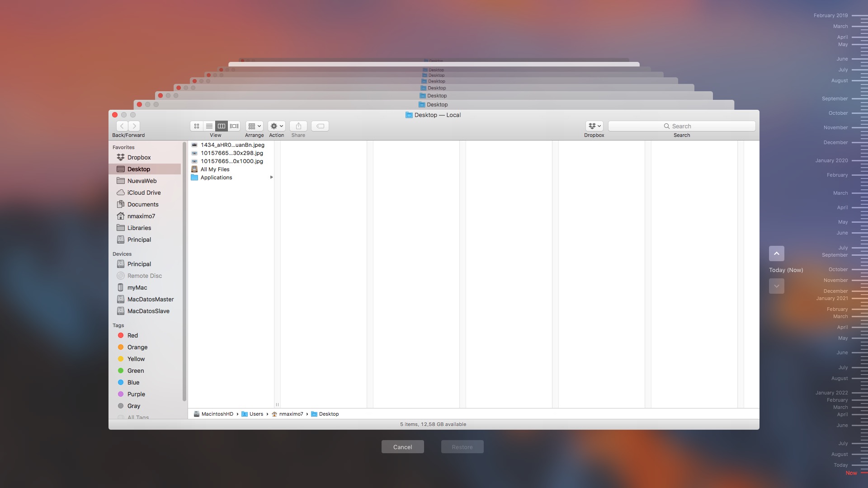Open Dropbox in the sidebar
The width and height of the screenshot is (868, 488).
(139, 157)
